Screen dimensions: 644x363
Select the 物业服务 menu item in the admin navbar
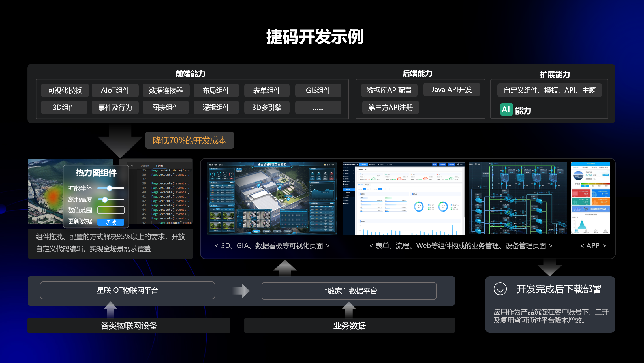[363, 165]
